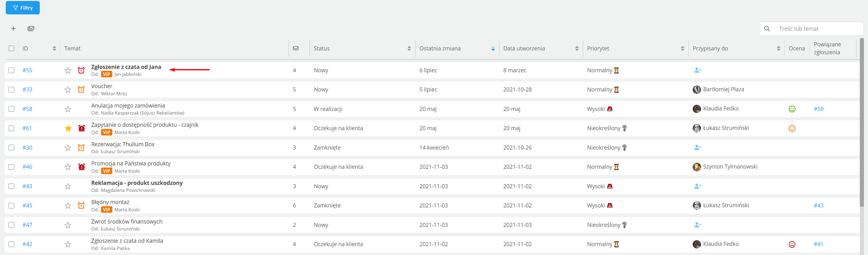Check the box for ticket #30
The width and height of the screenshot is (868, 255).
11,147
